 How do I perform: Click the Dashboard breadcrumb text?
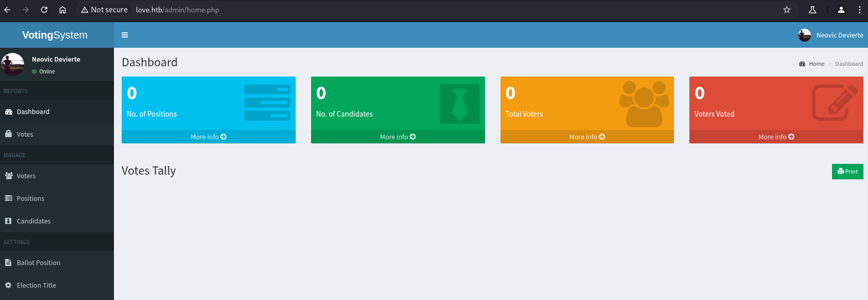coord(849,64)
